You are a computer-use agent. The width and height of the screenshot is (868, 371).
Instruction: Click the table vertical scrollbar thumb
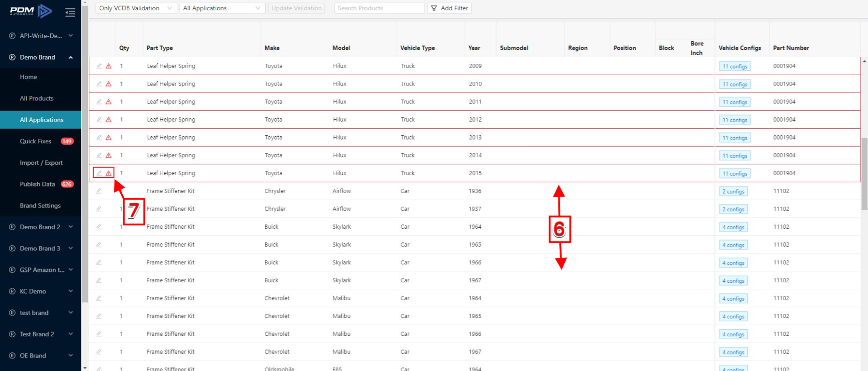[864, 174]
